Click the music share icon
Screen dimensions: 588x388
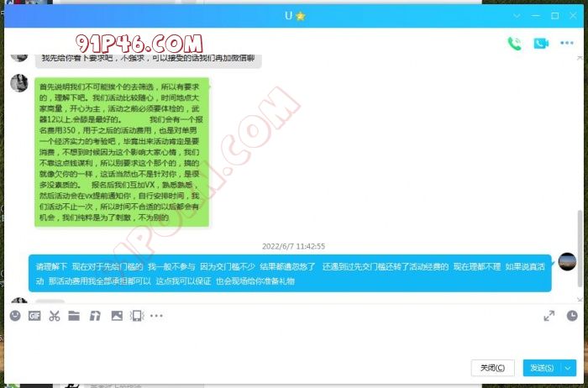click(95, 316)
